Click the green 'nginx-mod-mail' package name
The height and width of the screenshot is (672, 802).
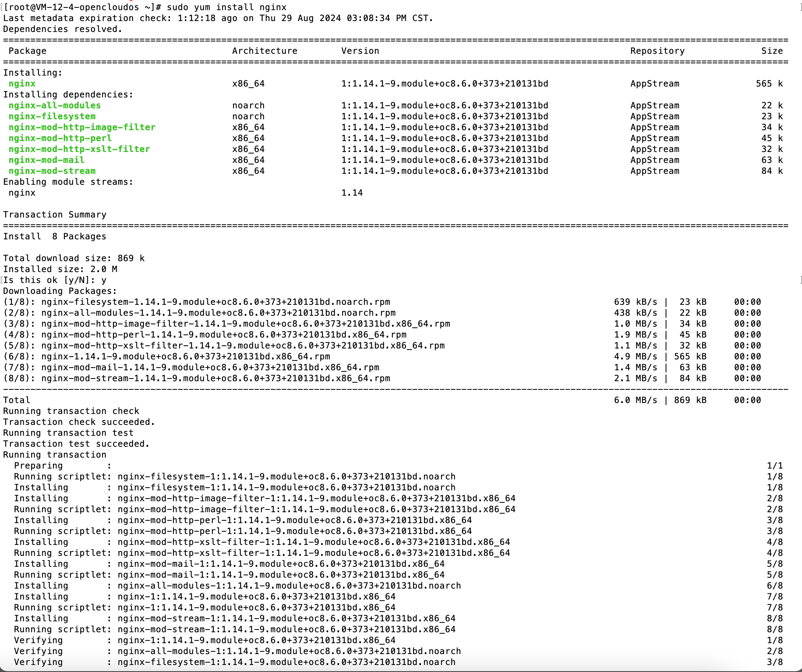click(46, 160)
